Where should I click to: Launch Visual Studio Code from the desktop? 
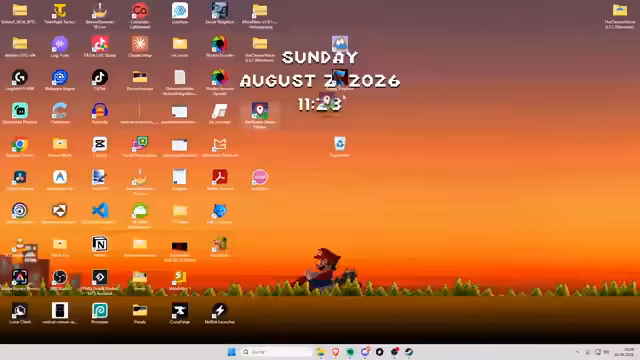(100, 213)
